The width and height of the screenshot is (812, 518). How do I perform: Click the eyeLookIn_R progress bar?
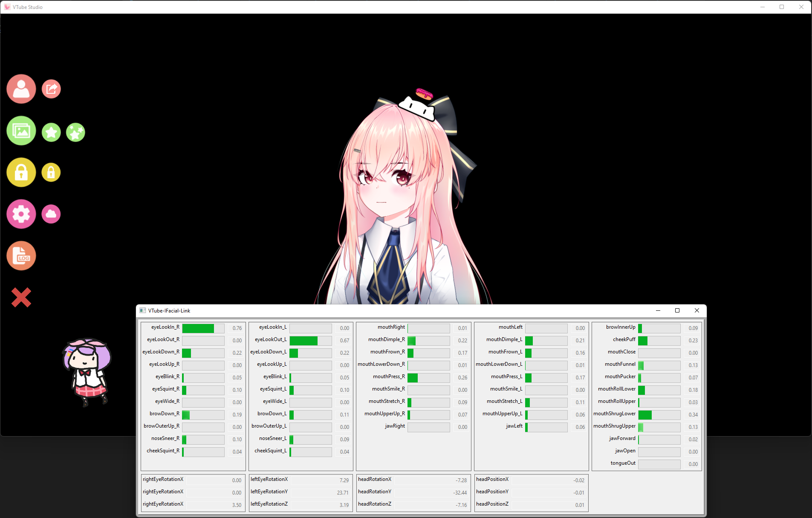203,328
